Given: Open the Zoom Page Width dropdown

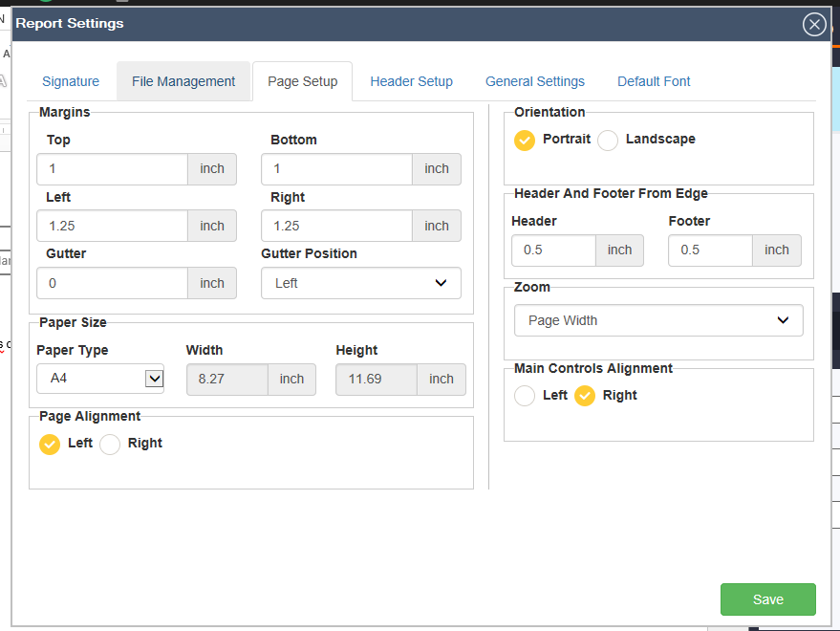Looking at the screenshot, I should (x=657, y=320).
